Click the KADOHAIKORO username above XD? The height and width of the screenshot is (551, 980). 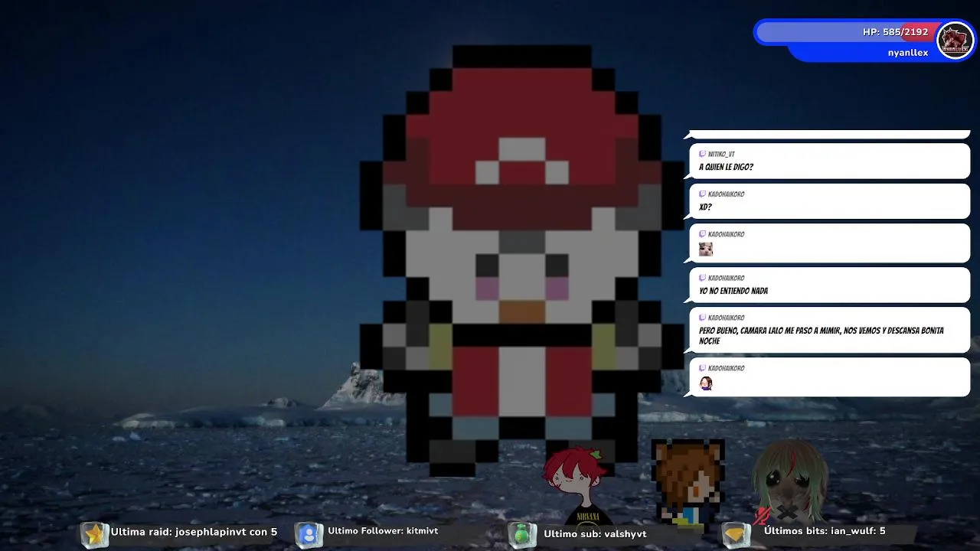[x=726, y=194]
